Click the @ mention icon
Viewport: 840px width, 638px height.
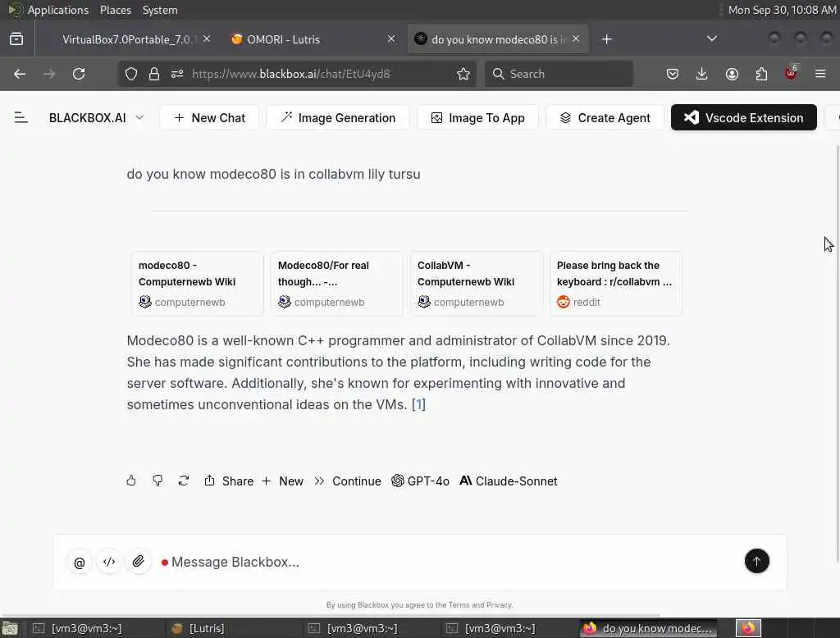80,563
